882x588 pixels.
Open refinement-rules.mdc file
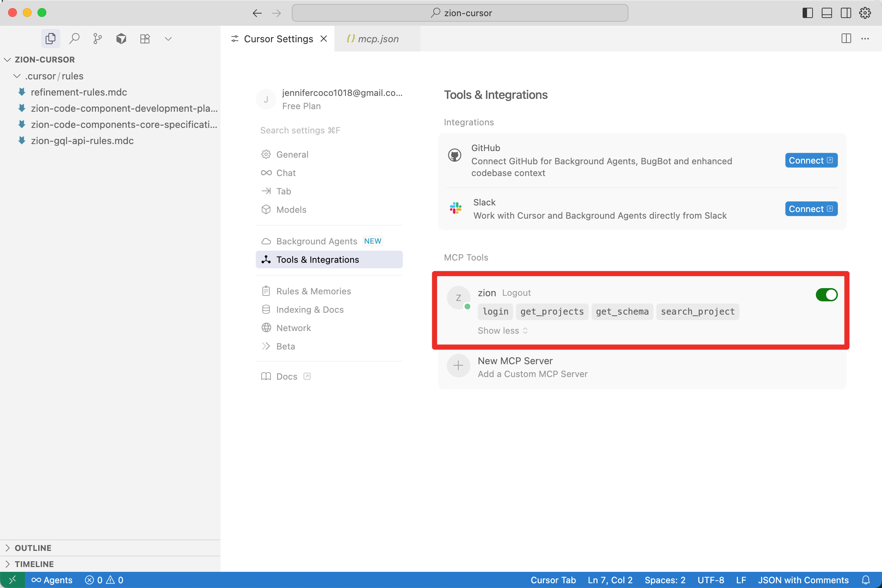110,92
